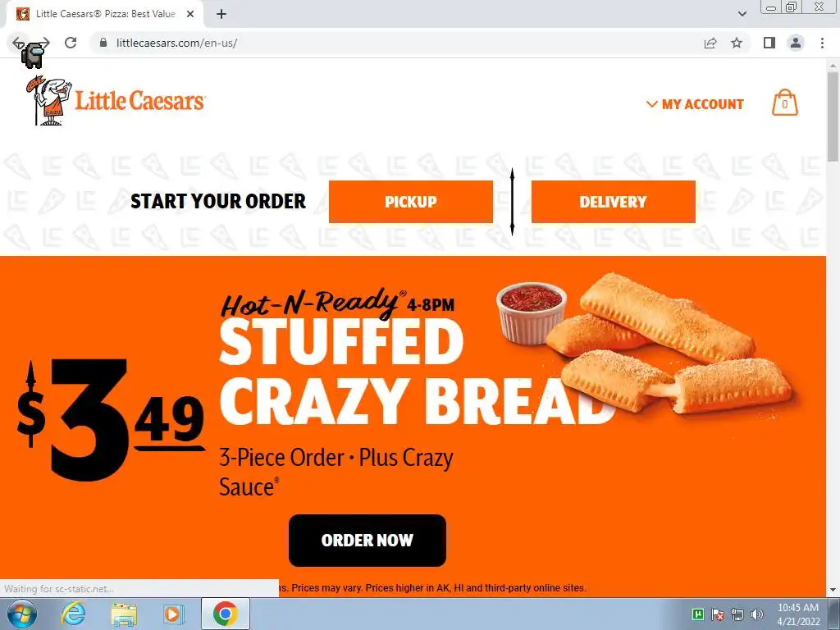Expand the My Account dropdown

point(695,104)
